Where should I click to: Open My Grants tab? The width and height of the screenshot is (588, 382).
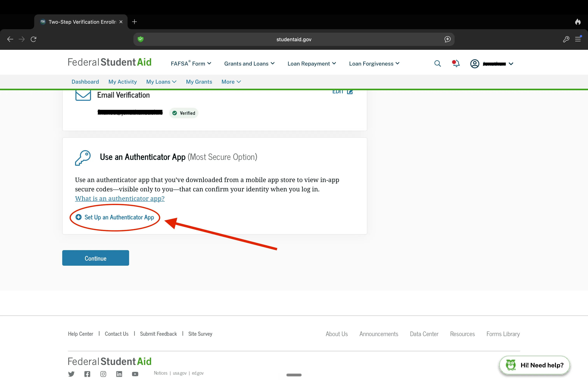coord(199,82)
